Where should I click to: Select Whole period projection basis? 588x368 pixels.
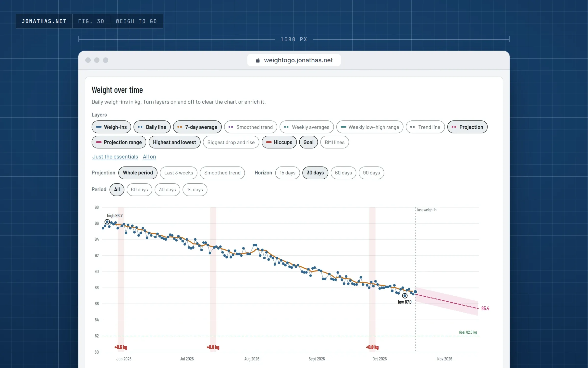coord(138,173)
